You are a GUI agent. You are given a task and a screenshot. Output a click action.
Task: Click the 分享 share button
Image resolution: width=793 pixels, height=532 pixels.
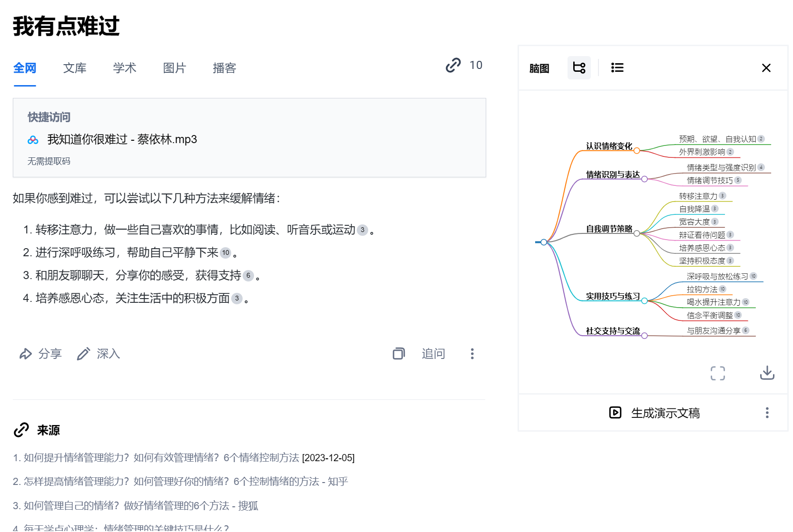point(40,354)
